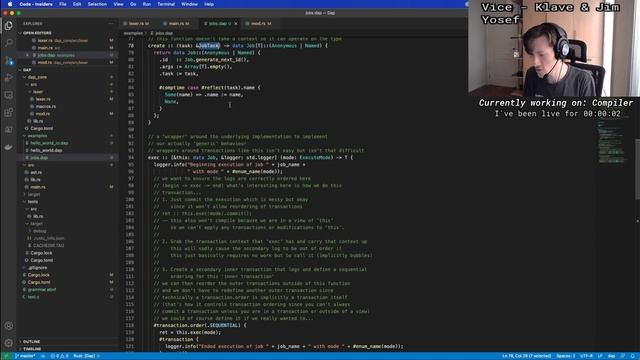
Task: Switch to the main.rs editor tab
Action: point(179,24)
